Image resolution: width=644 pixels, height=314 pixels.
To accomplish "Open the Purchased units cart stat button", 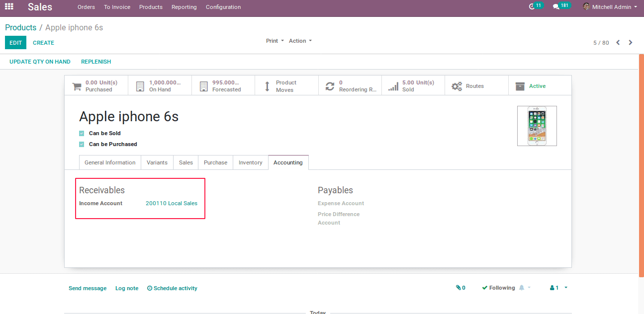I will pyautogui.click(x=96, y=86).
